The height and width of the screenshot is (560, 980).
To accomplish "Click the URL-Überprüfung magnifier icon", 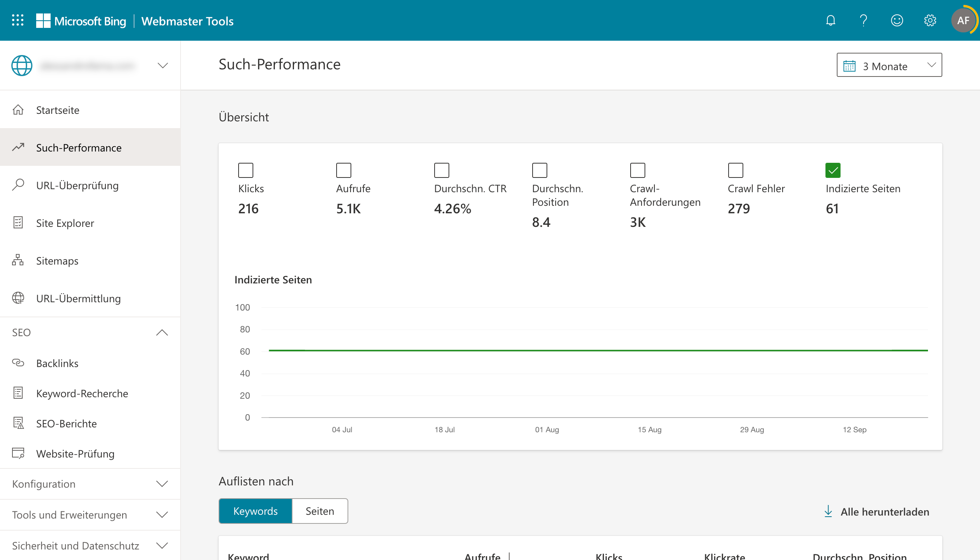I will coord(18,185).
